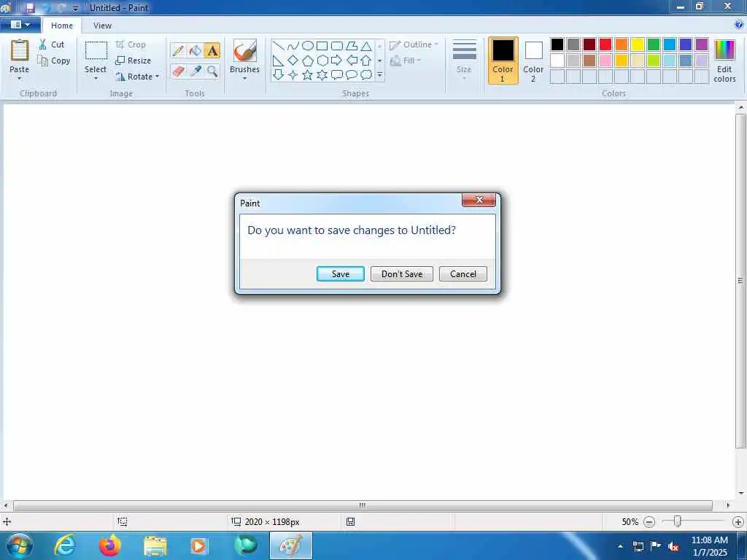Pick the red color swatch
Viewport: 747px width, 560px height.
(605, 44)
